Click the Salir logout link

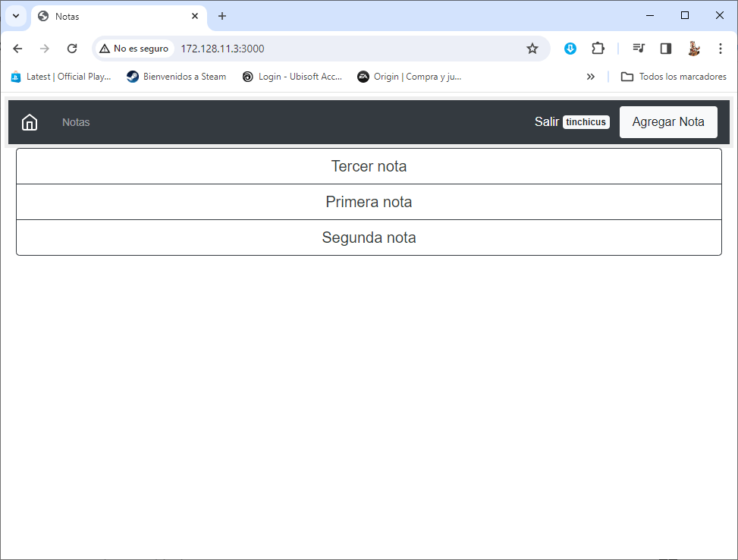click(546, 122)
